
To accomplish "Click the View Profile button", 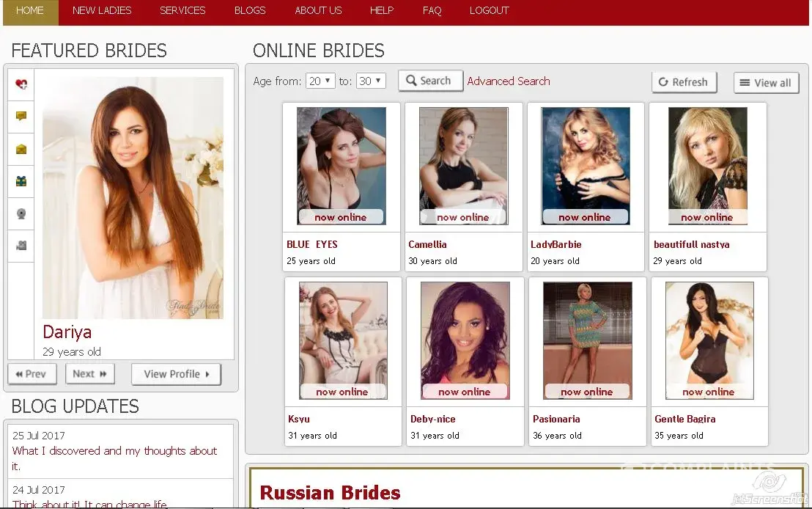I will point(176,374).
